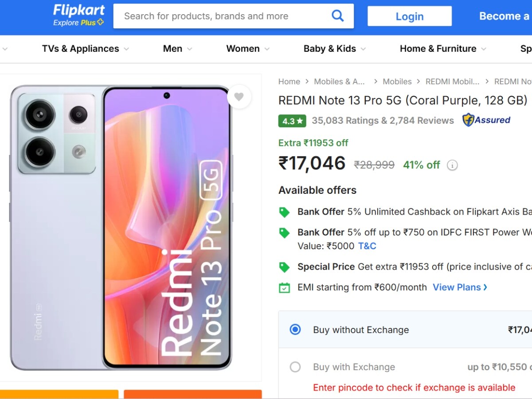The height and width of the screenshot is (399, 532).
Task: Click the EMI calendar icon
Action: pos(284,287)
